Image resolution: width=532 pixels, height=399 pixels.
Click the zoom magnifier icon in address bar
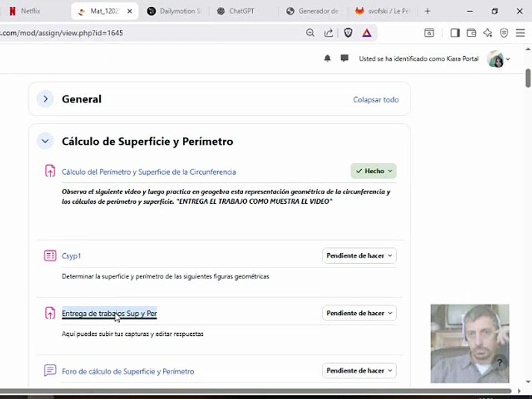(310, 33)
